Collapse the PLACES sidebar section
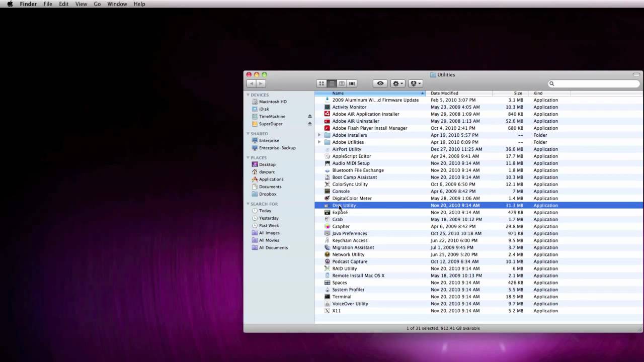The height and width of the screenshot is (362, 644). tap(248, 158)
